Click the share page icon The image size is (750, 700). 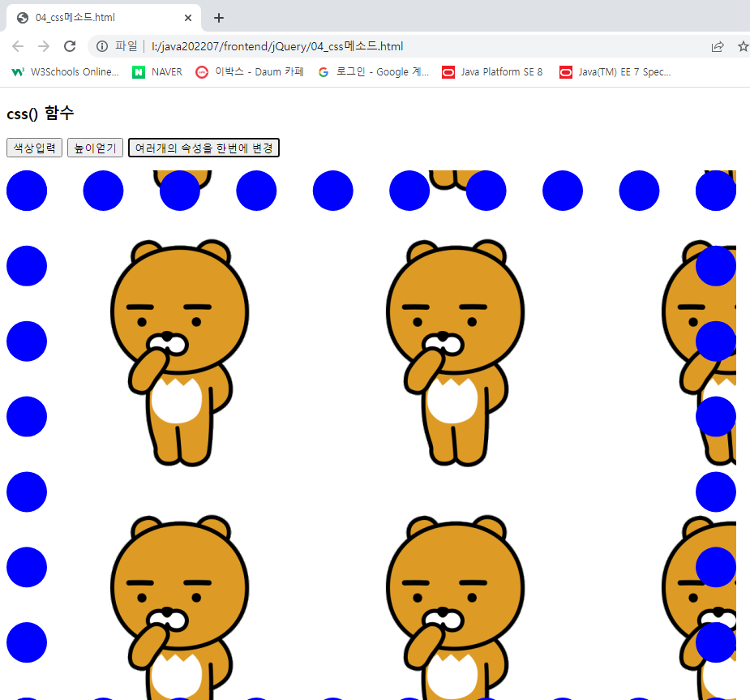[718, 46]
